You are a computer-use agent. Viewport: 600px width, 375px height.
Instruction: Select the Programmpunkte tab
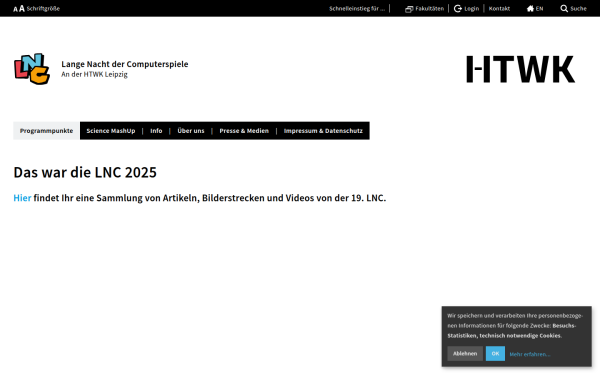(x=46, y=130)
